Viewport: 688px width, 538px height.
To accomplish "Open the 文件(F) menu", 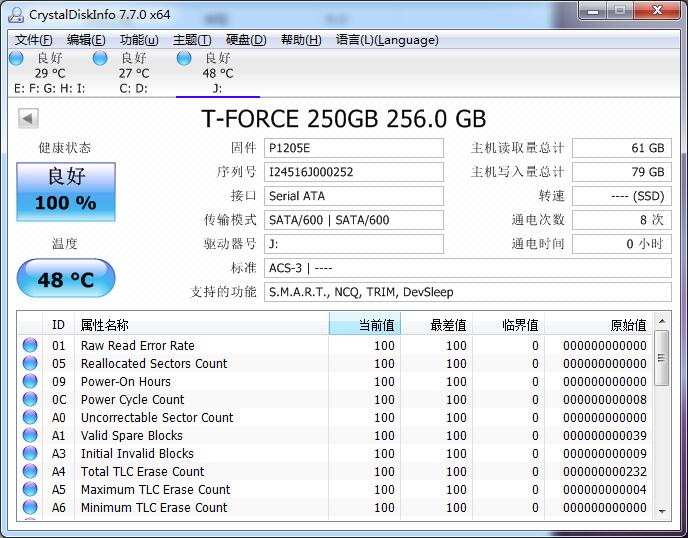I will (x=33, y=40).
